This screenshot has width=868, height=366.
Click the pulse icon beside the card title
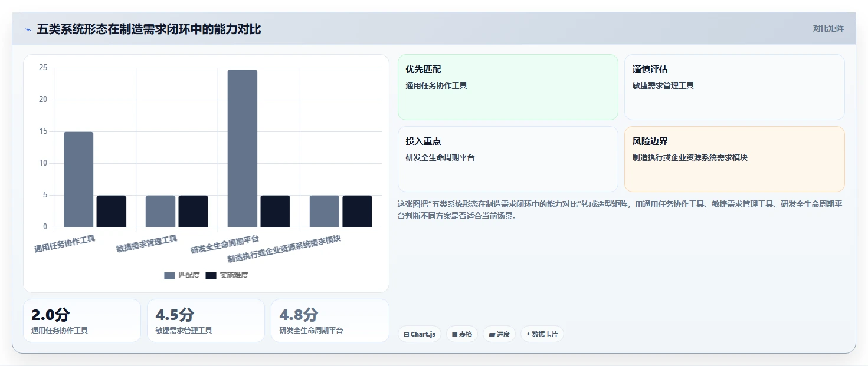pyautogui.click(x=28, y=29)
